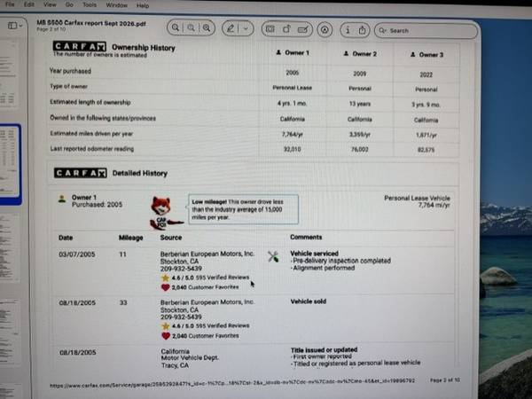Click Owner 3 odometer reading 82,575
532x399 pixels.
pos(426,150)
